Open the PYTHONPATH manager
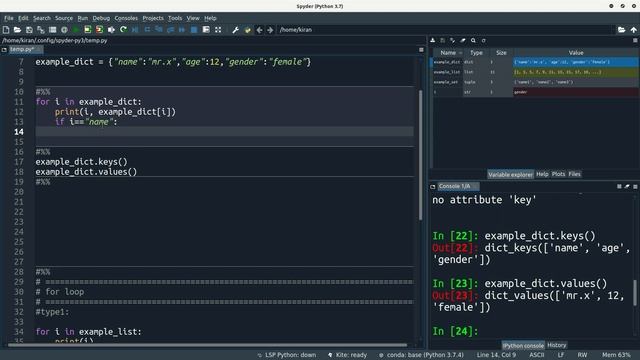 tap(247, 30)
